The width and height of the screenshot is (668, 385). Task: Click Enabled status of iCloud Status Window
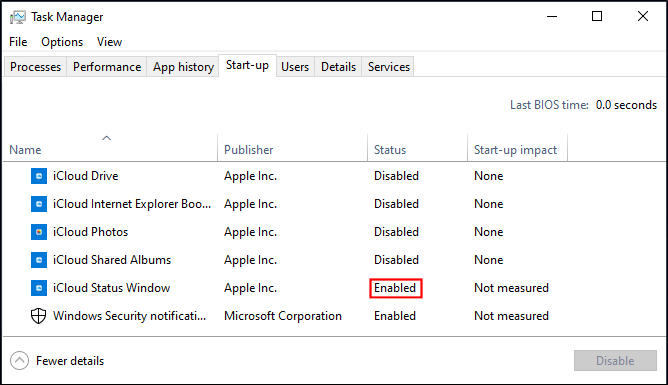coord(395,288)
